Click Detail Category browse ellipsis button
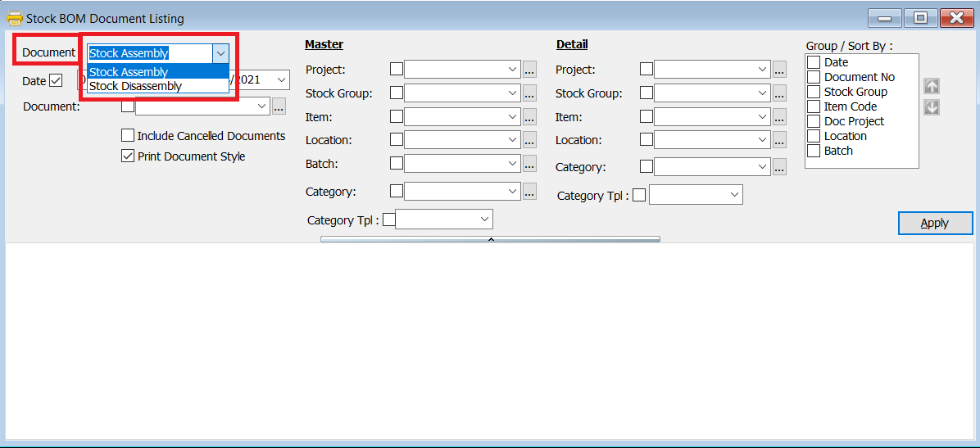 coord(779,167)
